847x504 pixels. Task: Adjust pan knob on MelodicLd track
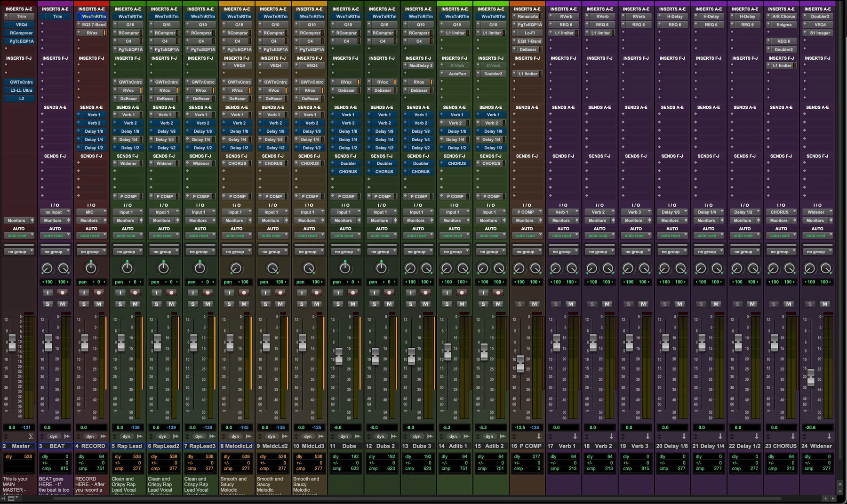tap(236, 268)
